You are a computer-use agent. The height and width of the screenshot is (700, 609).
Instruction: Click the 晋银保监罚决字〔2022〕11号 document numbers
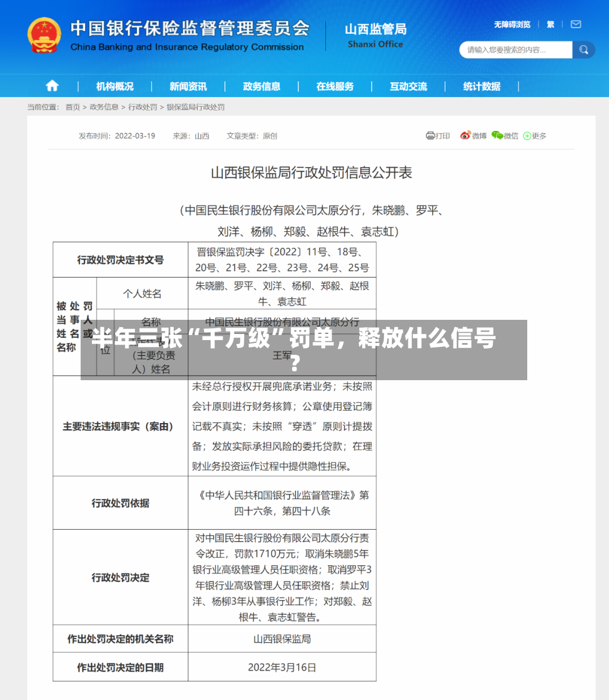(x=282, y=259)
